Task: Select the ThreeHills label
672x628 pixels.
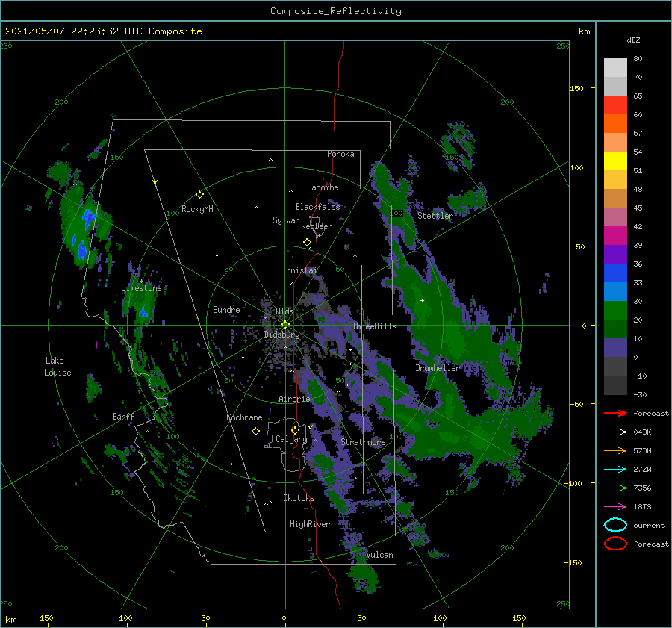Action: point(374,326)
